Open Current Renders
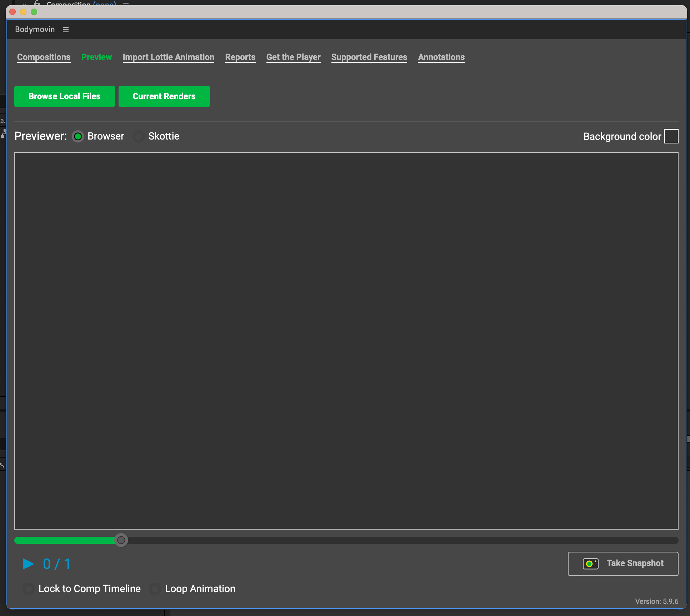Image resolution: width=690 pixels, height=616 pixels. (x=164, y=96)
